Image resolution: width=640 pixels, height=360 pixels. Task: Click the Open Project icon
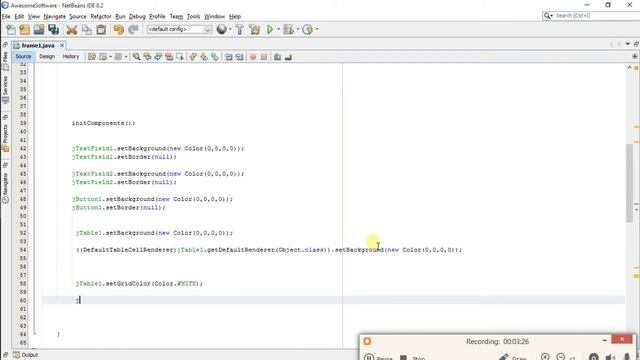[39, 29]
